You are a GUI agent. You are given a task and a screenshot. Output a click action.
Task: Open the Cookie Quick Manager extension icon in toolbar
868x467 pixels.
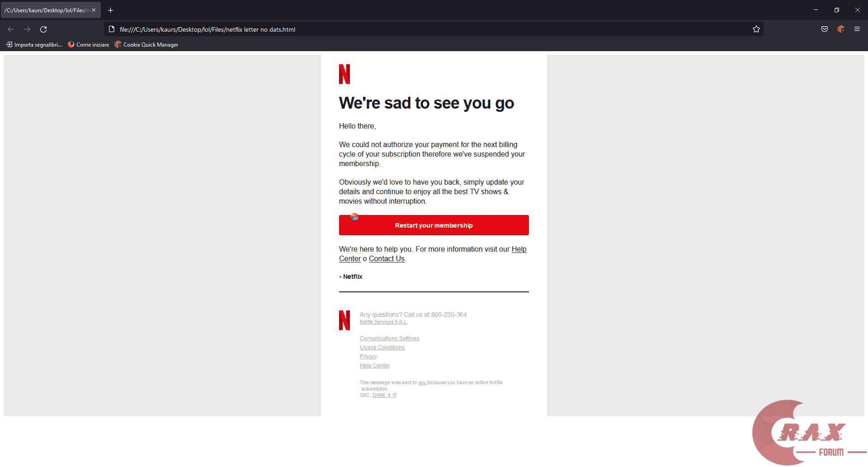coord(841,29)
